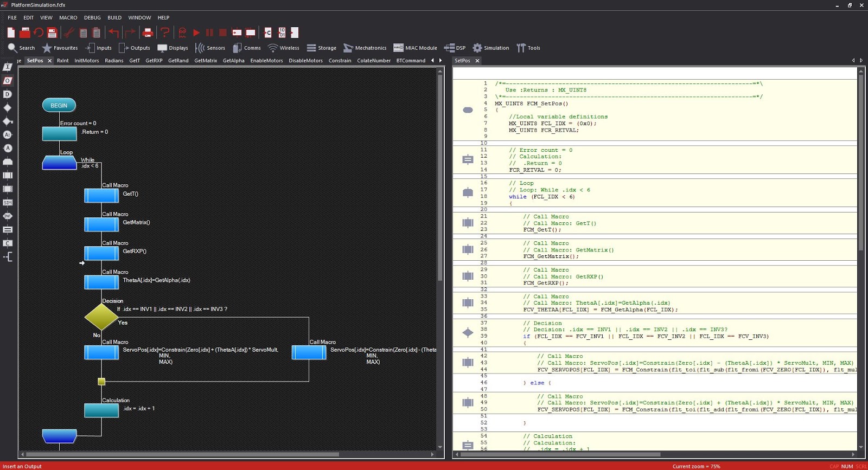This screenshot has width=868, height=470.
Task: Select the C code icon in sidebar
Action: click(8, 243)
